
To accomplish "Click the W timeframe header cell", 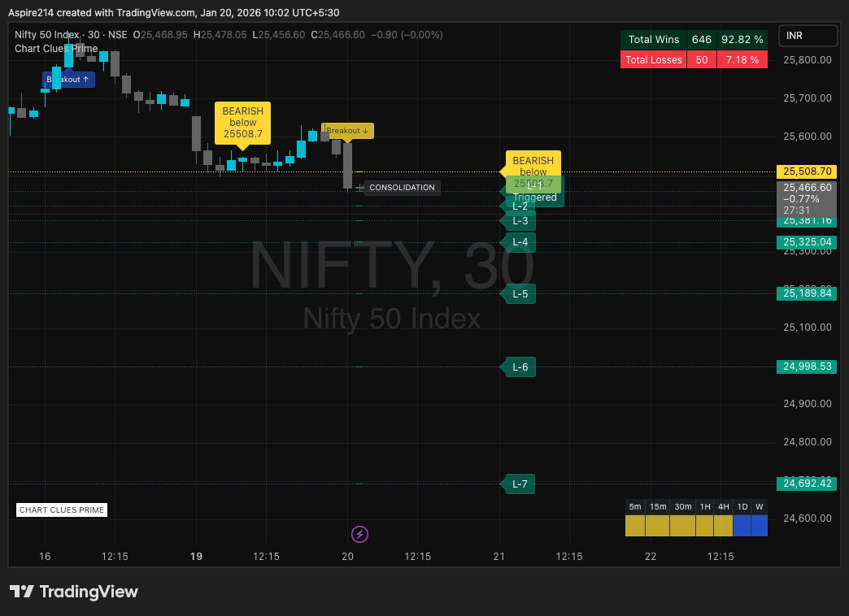I will 759,506.
